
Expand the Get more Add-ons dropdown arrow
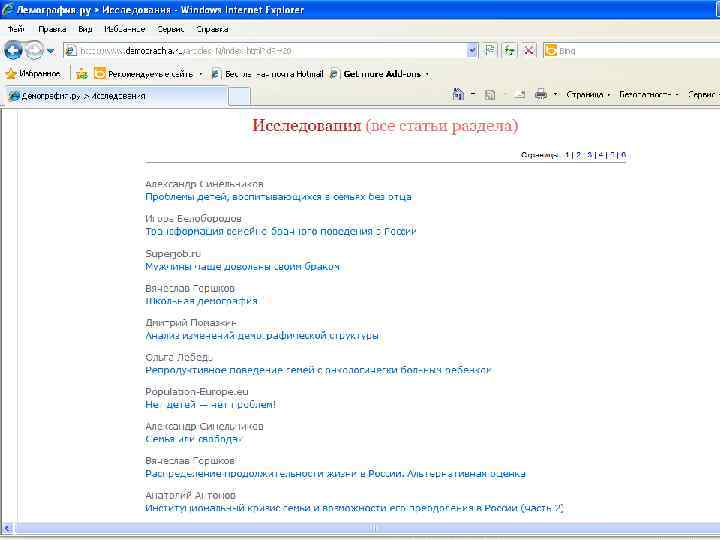[x=428, y=74]
